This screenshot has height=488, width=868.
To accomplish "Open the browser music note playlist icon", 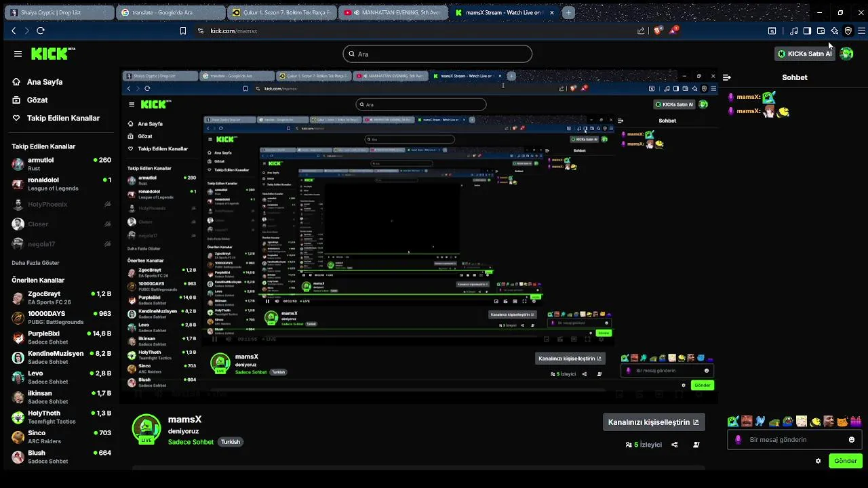I will 793,30.
